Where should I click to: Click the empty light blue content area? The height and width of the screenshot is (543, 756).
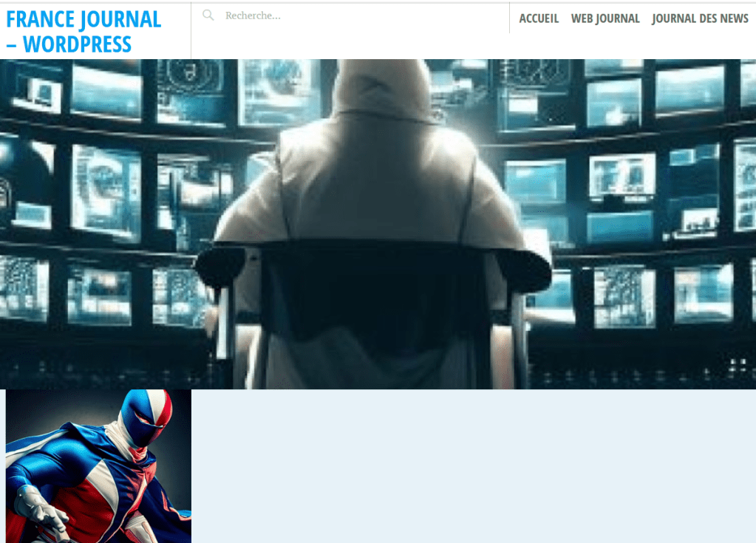473,465
